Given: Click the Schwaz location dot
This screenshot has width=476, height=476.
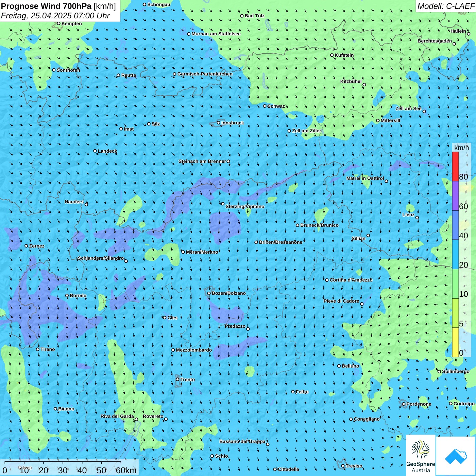Looking at the screenshot, I should point(265,106).
